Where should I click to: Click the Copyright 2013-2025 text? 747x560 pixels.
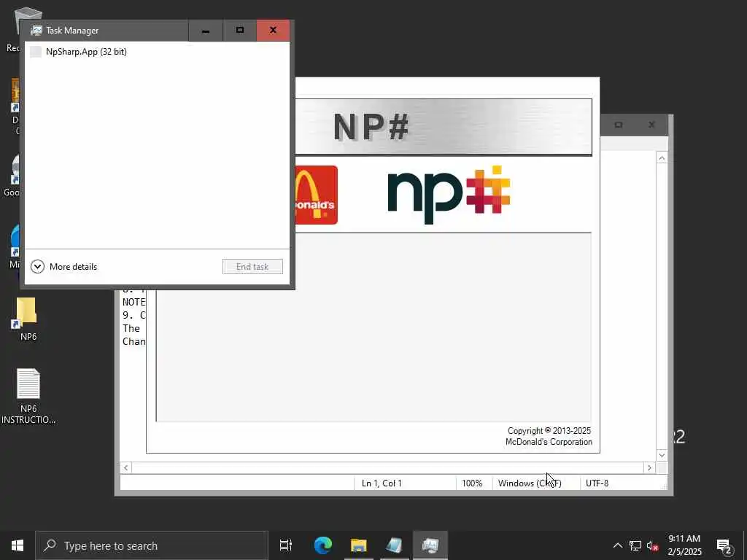[549, 430]
